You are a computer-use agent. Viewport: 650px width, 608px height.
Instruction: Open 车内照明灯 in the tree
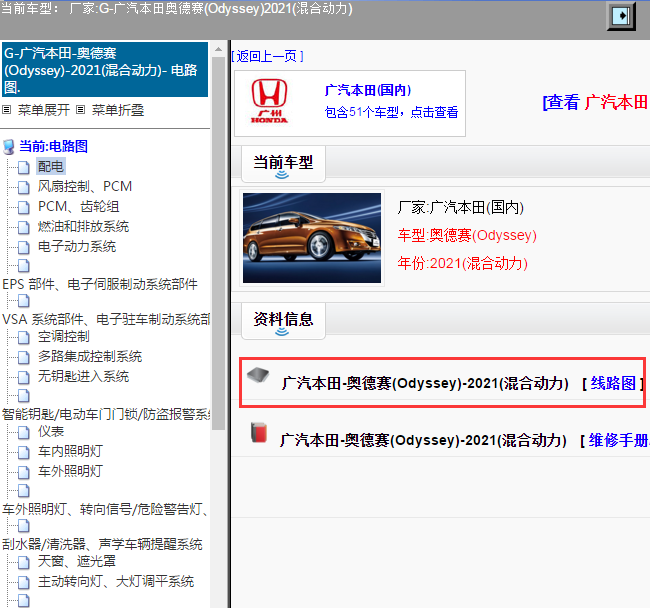pyautogui.click(x=70, y=451)
